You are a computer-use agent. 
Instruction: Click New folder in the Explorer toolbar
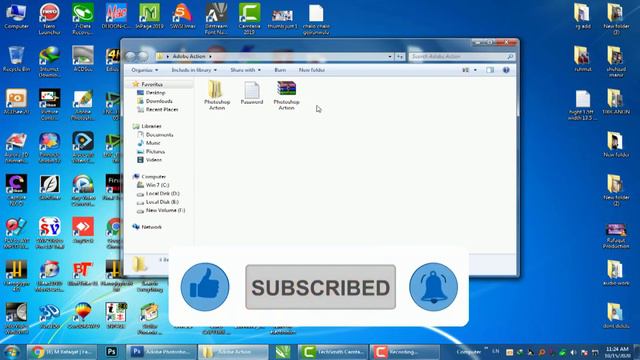pos(312,70)
